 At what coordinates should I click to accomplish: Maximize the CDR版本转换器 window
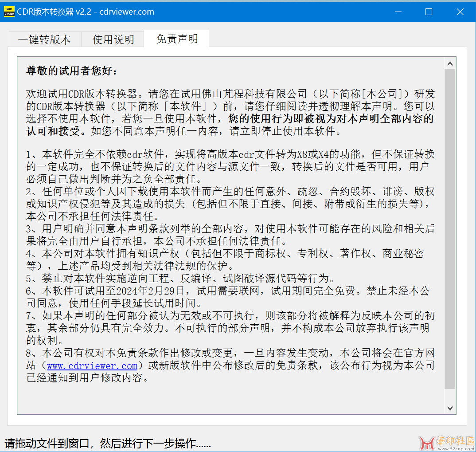tap(429, 12)
